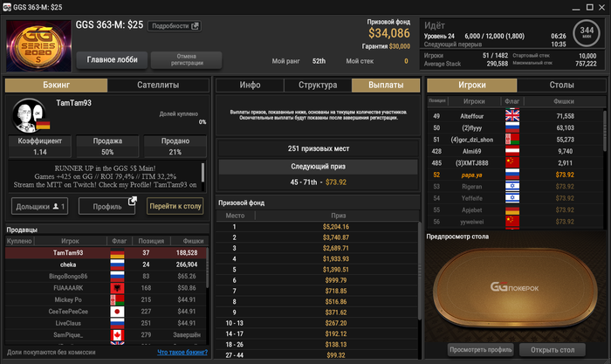Select the TamTam93 seller row

tap(106, 253)
